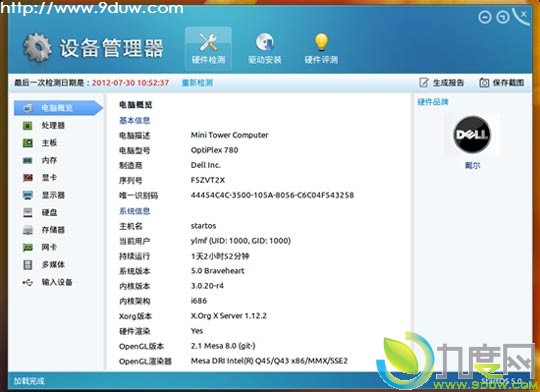Screen dimensions: 540x392
Task: Click the kernel version 3.0.20-r4
Action: [207, 286]
